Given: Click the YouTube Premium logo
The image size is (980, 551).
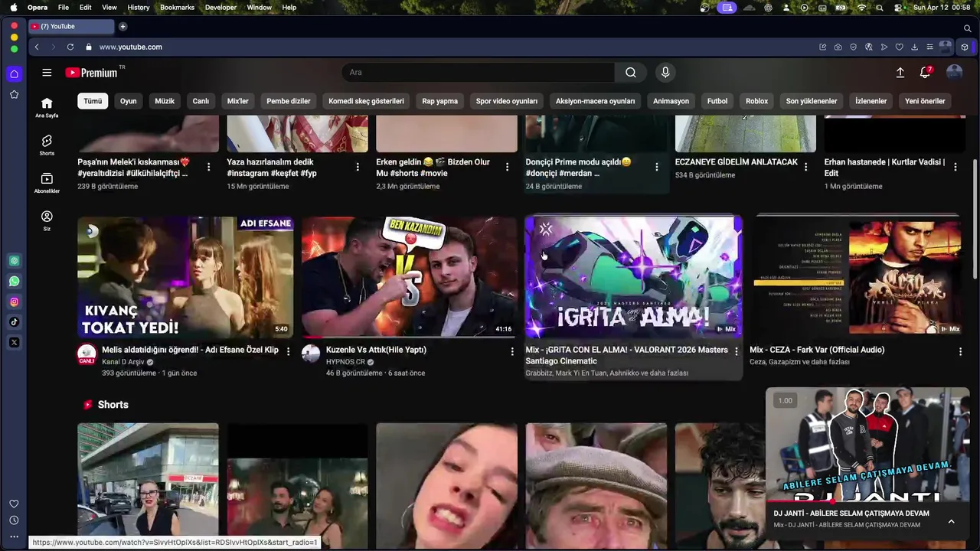Looking at the screenshot, I should 91,73.
